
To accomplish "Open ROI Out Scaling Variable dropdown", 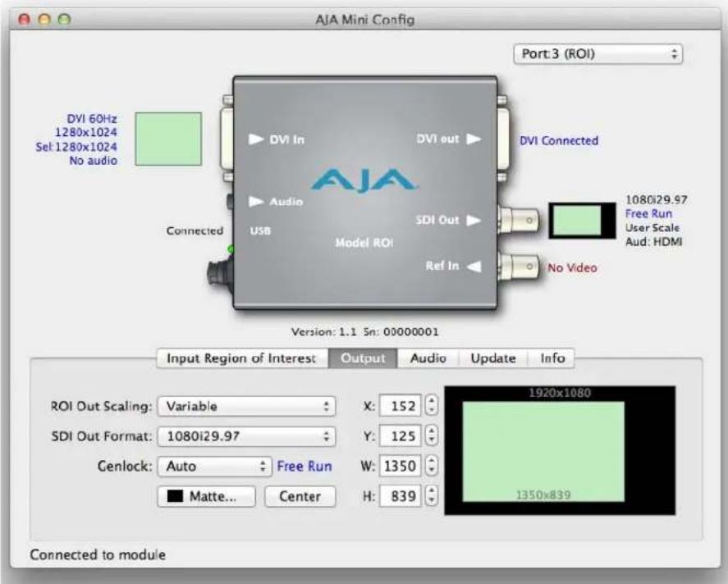I will pyautogui.click(x=246, y=406).
